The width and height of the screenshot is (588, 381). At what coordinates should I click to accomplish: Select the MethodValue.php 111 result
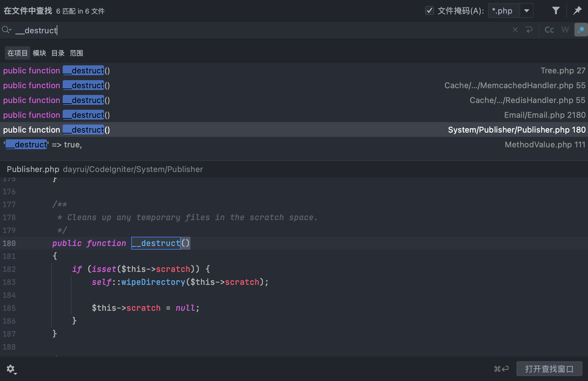coord(294,145)
